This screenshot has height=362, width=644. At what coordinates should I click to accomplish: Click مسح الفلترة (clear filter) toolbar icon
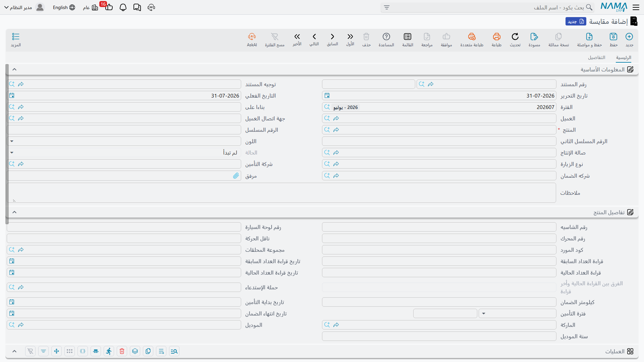pyautogui.click(x=275, y=40)
